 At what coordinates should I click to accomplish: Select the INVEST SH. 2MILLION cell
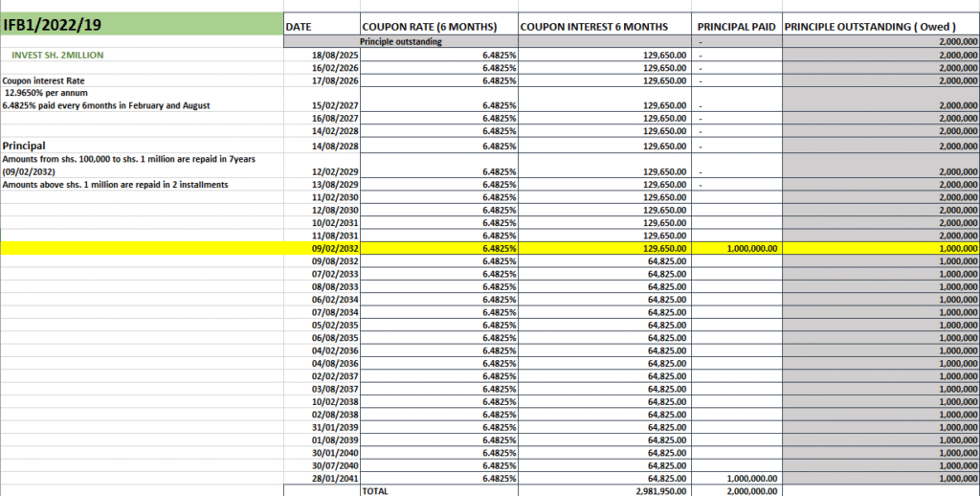tap(57, 56)
